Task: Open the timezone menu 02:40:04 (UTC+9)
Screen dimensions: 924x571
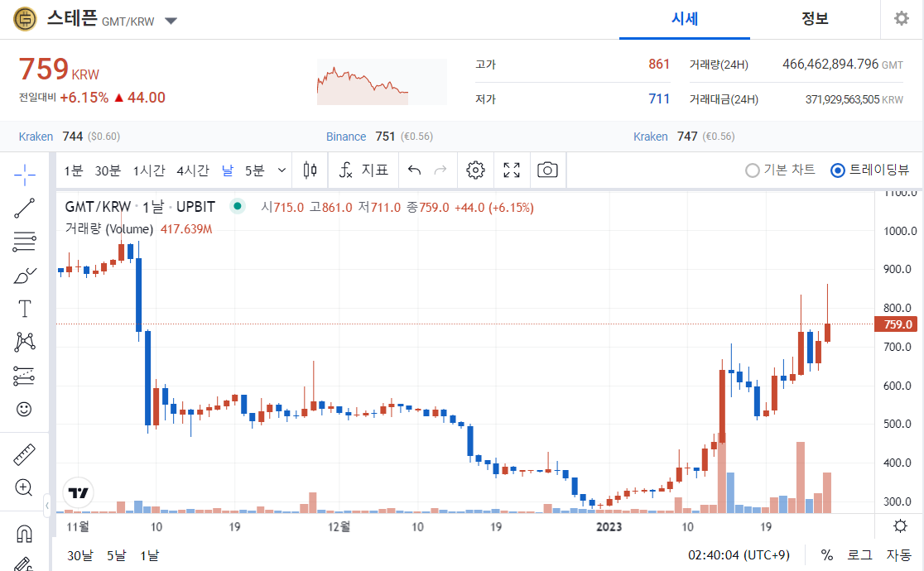Action: (x=739, y=555)
